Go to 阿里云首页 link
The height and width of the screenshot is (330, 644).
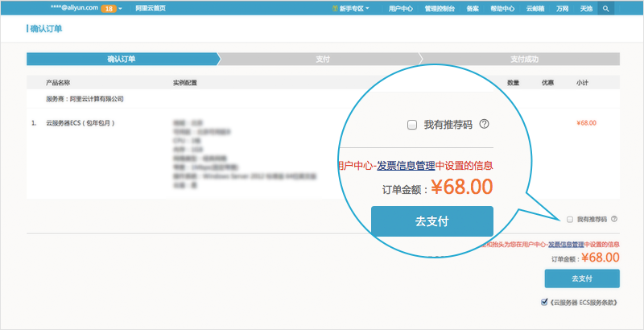pos(151,9)
